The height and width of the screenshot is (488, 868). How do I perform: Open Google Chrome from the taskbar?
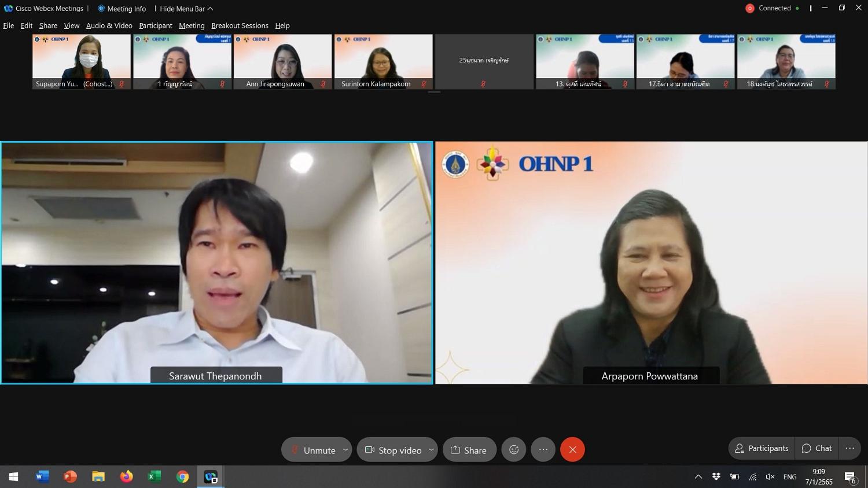tap(183, 477)
